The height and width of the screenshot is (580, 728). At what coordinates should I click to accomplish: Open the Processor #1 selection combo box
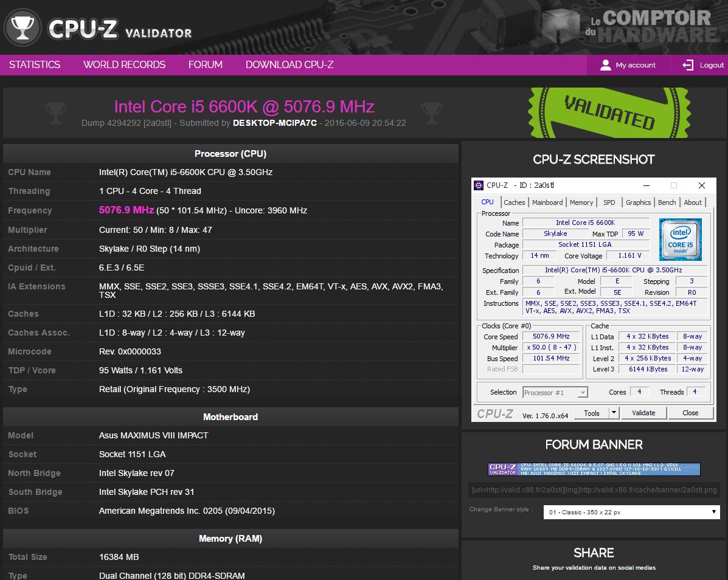point(555,393)
